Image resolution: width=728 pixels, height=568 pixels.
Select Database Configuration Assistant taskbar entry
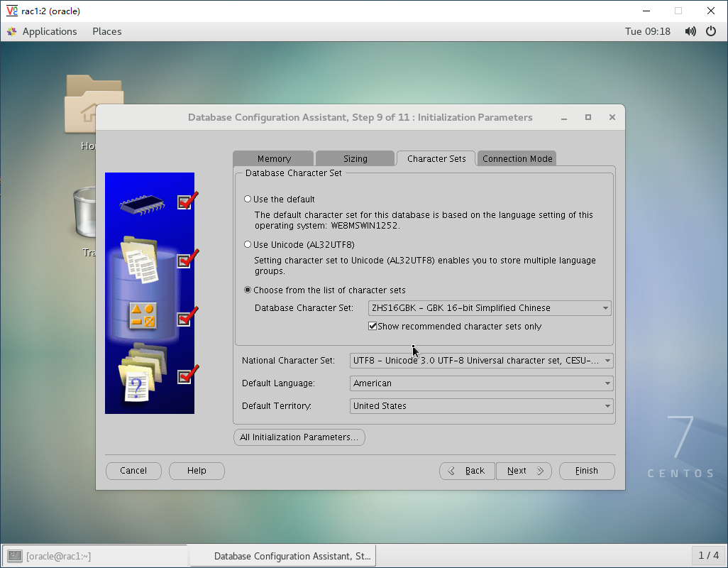[283, 556]
